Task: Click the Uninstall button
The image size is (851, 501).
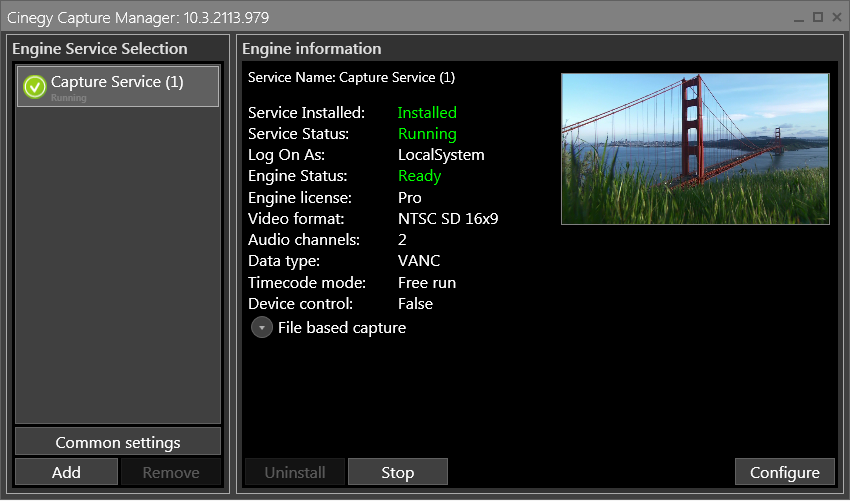Action: coord(295,472)
